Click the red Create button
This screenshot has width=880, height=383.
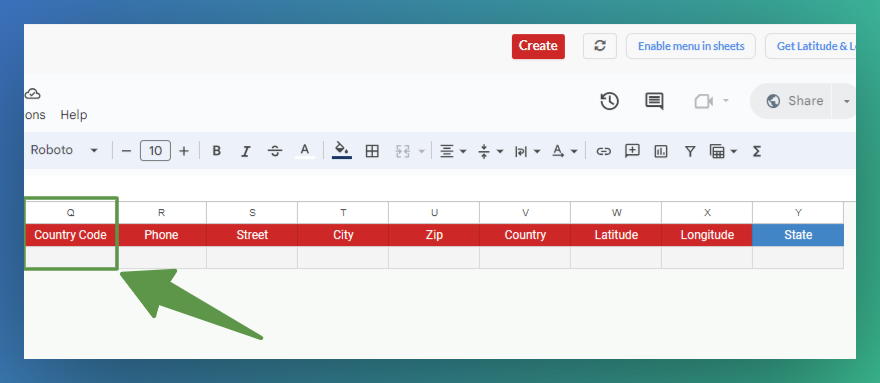[538, 46]
